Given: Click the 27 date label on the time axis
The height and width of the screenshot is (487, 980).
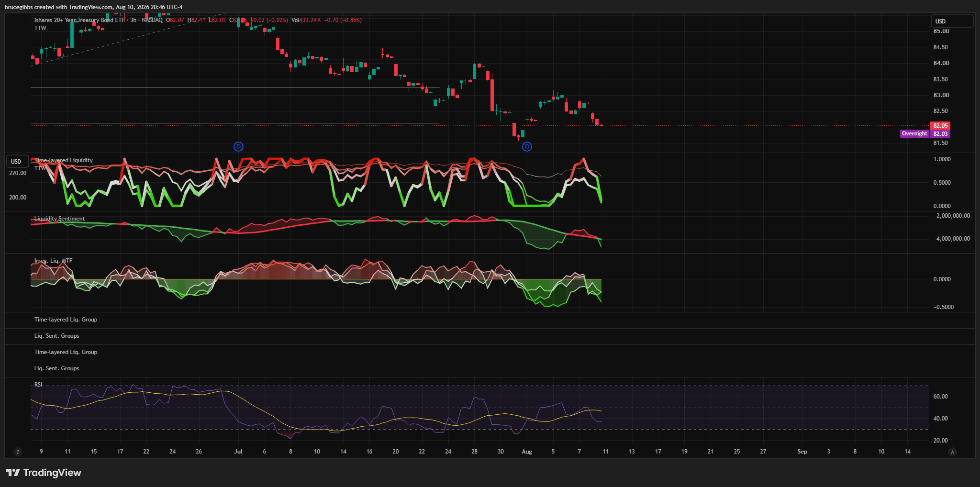Looking at the screenshot, I should pos(763,452).
